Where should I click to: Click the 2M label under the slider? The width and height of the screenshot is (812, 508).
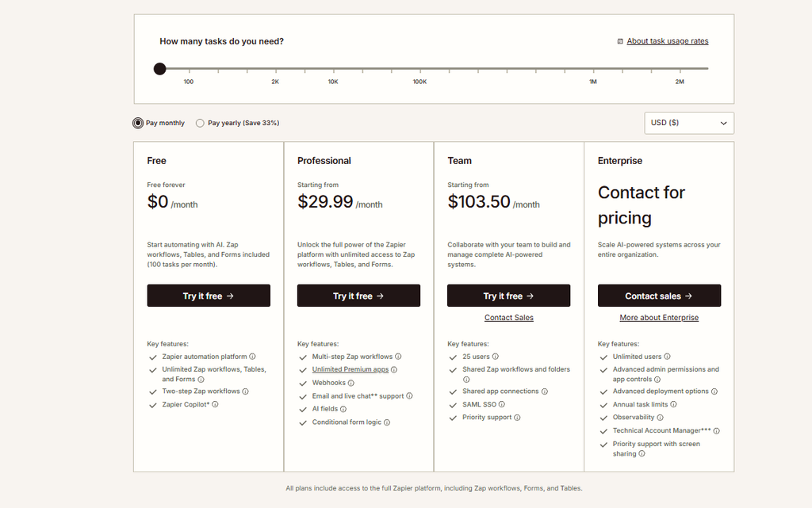[680, 82]
